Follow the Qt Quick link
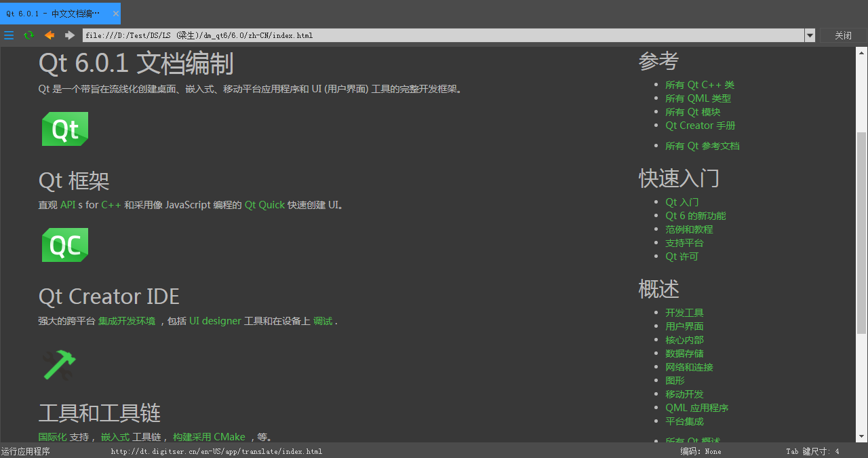 [264, 205]
